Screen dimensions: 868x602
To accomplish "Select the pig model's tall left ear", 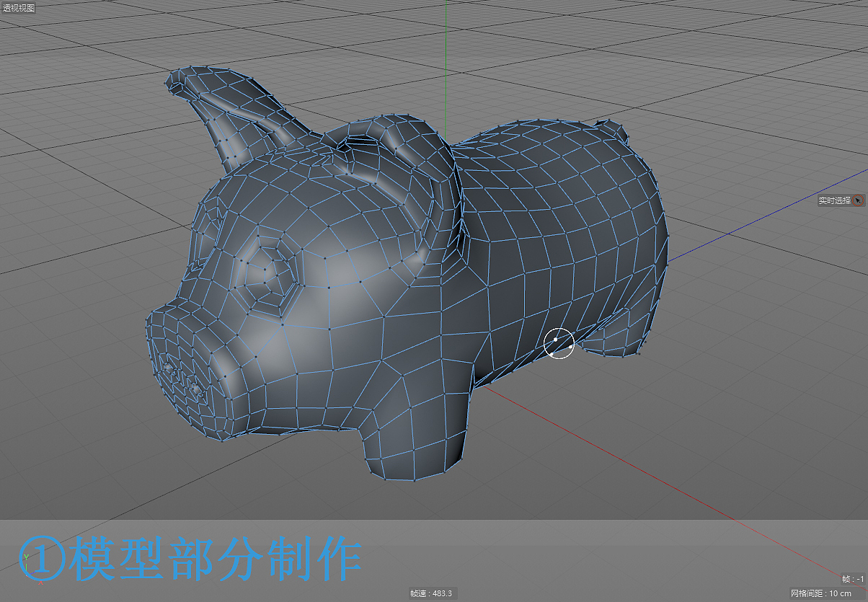I will click(234, 115).
